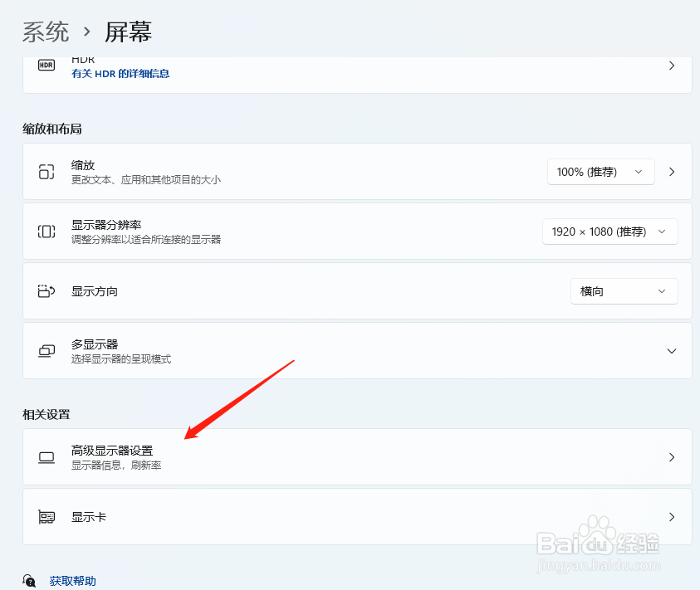Click the 多显示器 multi-display icon
This screenshot has width=700, height=590.
[x=47, y=350]
